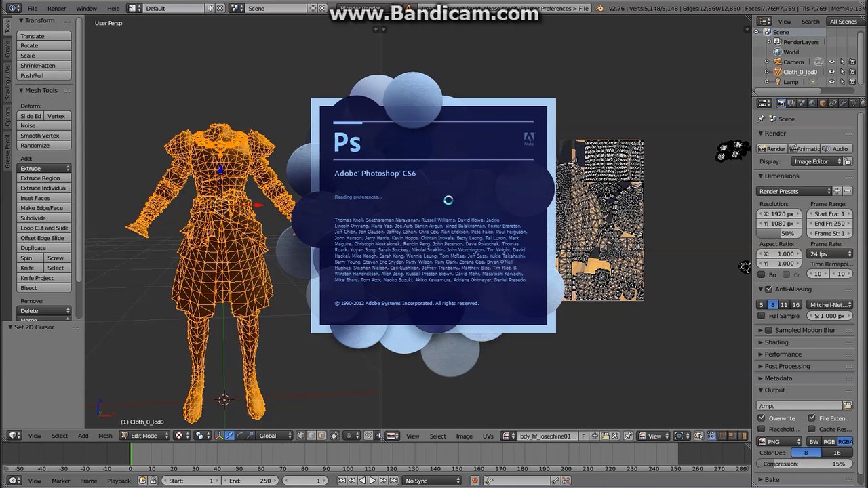The height and width of the screenshot is (488, 868).
Task: Click the record keyframe button in timeline
Action: click(475, 481)
